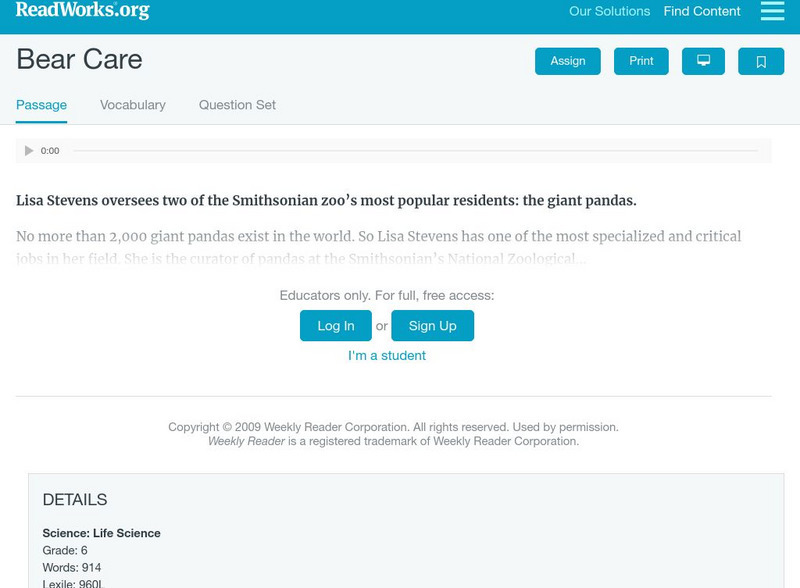
Task: Seek on the audio progress bar
Action: [x=415, y=151]
